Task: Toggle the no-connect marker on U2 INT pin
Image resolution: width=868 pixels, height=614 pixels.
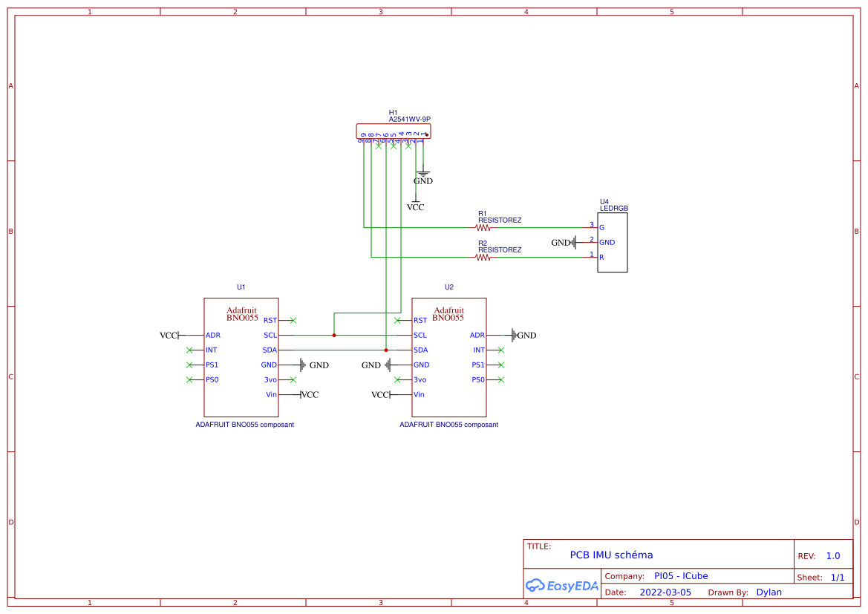Action: tap(500, 350)
